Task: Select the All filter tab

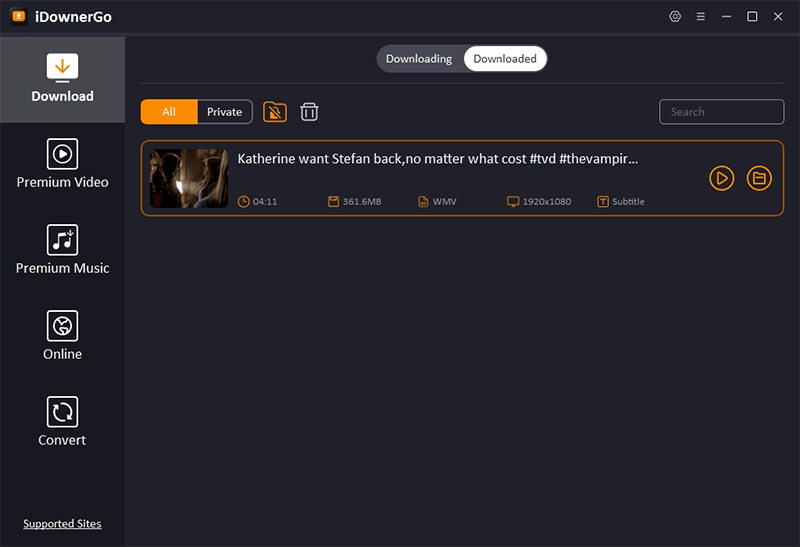Action: coord(169,112)
